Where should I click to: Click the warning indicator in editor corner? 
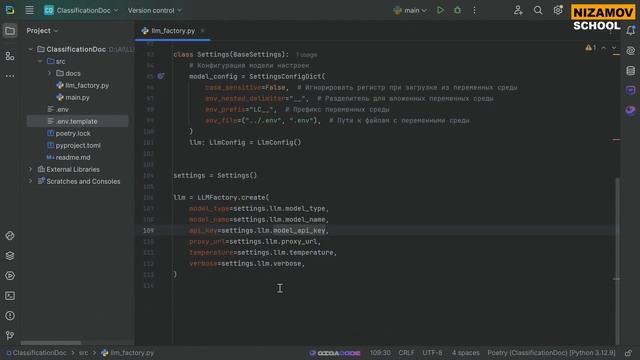[591, 48]
